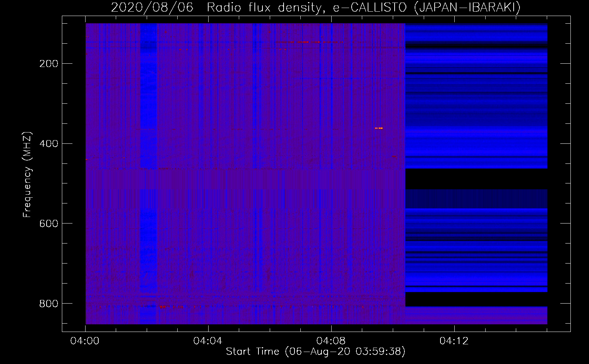Click the '800' frequency tick label
Viewport: 589px width, 364px height.
49,304
